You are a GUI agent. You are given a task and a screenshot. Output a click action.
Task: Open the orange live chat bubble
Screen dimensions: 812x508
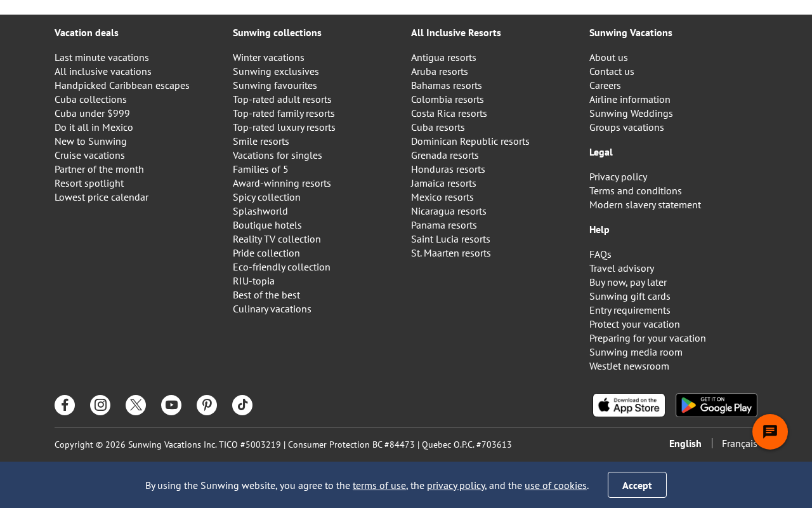(x=770, y=432)
